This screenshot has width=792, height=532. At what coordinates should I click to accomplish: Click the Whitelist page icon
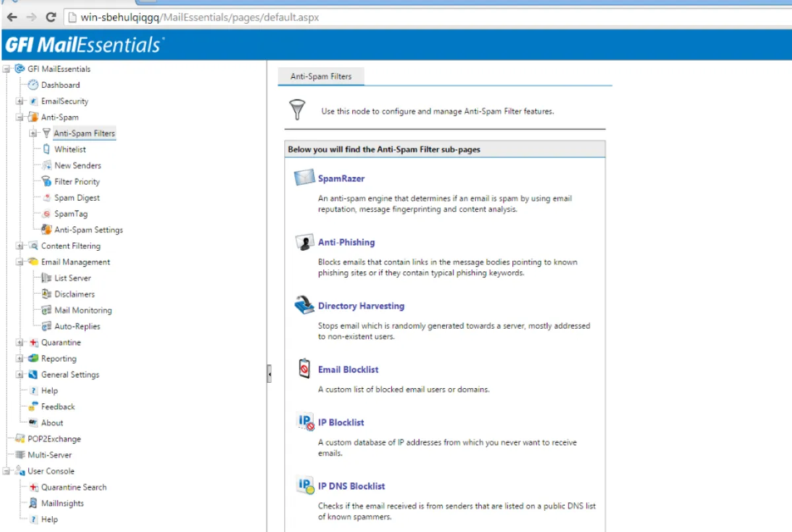46,149
